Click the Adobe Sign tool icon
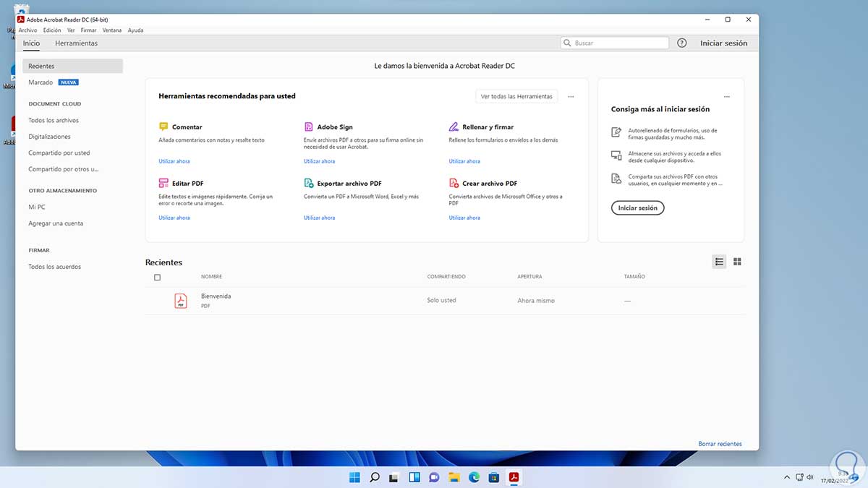 [x=309, y=127]
